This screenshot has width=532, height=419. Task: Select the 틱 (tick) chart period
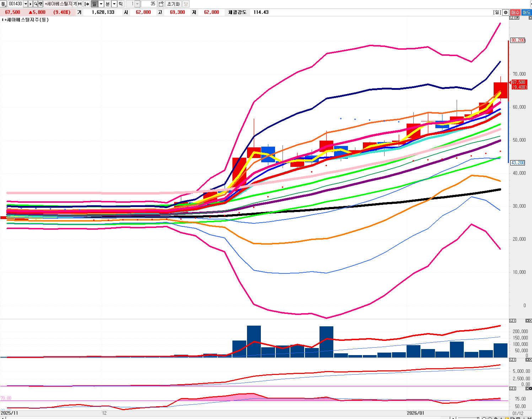[121, 4]
